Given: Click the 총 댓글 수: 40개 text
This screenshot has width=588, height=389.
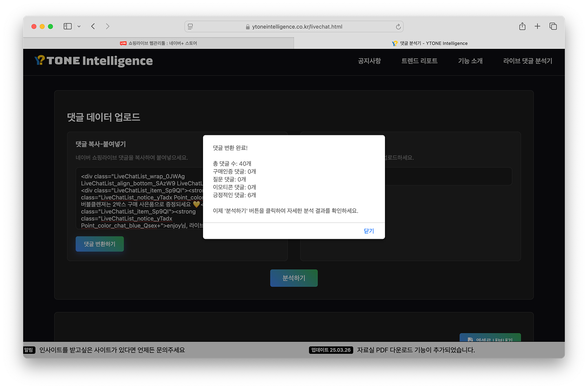Looking at the screenshot, I should point(232,163).
